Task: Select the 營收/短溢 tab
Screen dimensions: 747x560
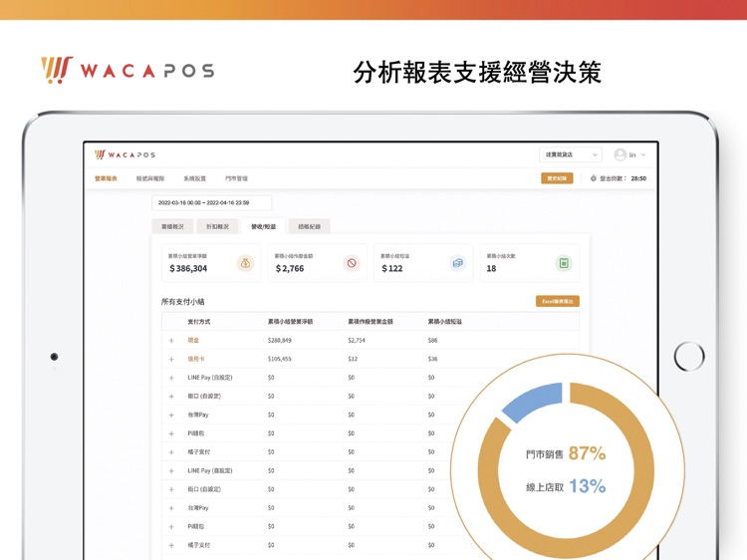Action: coord(264,226)
